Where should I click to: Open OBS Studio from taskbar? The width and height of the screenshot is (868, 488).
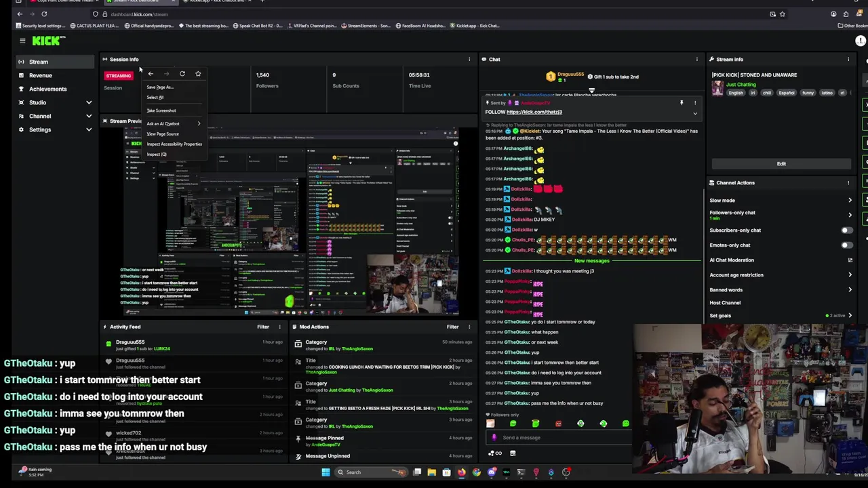point(566,472)
